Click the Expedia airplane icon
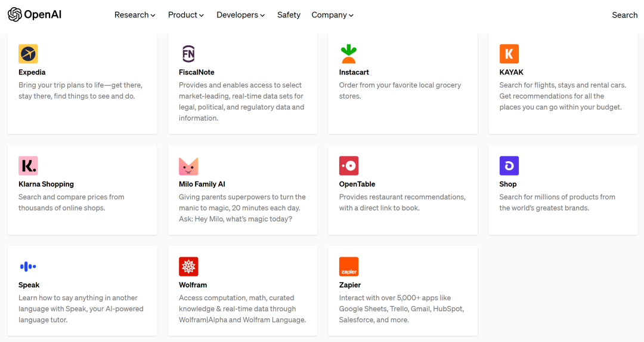Image resolution: width=644 pixels, height=342 pixels. coord(28,54)
